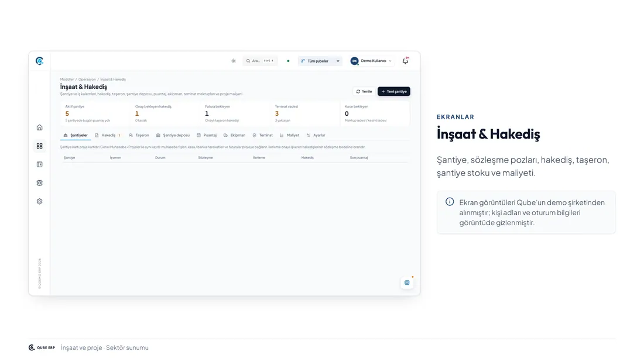Open the floating assistant icon at bottom right
The image size is (644, 362).
tap(407, 282)
